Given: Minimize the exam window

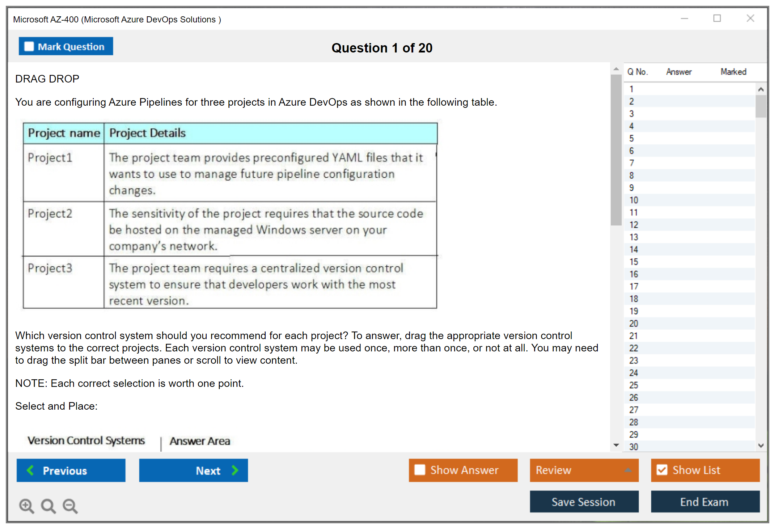Looking at the screenshot, I should tap(684, 18).
